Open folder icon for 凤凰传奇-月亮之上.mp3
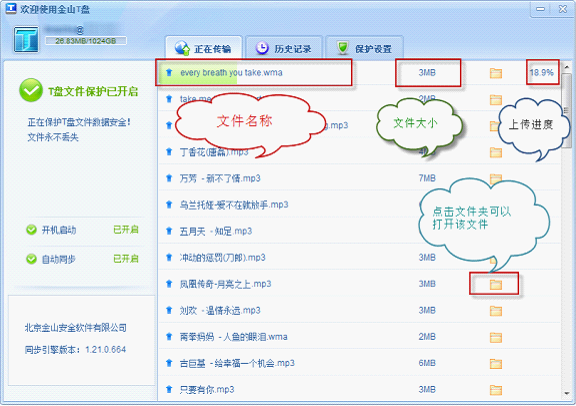The image size is (576, 406). pyautogui.click(x=496, y=284)
